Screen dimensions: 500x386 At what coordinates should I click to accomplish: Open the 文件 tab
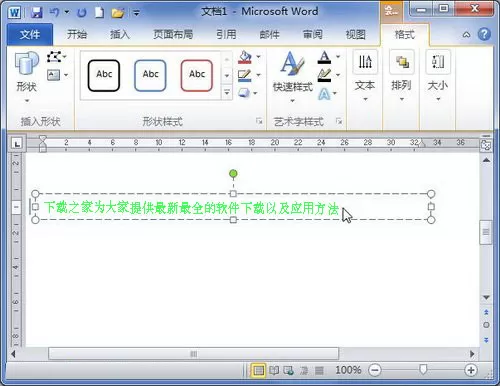tap(30, 34)
